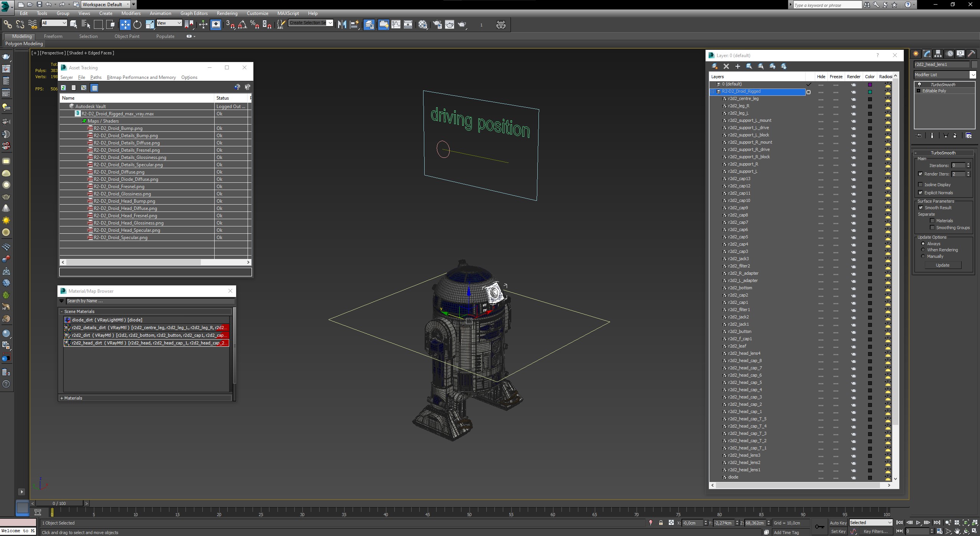Enable Separate by Smoothing Groups checkbox
The image size is (980, 536).
coord(932,228)
